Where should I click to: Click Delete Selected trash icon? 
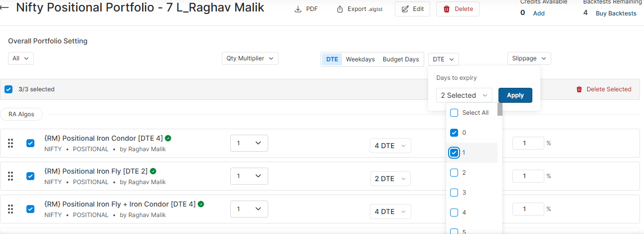579,89
